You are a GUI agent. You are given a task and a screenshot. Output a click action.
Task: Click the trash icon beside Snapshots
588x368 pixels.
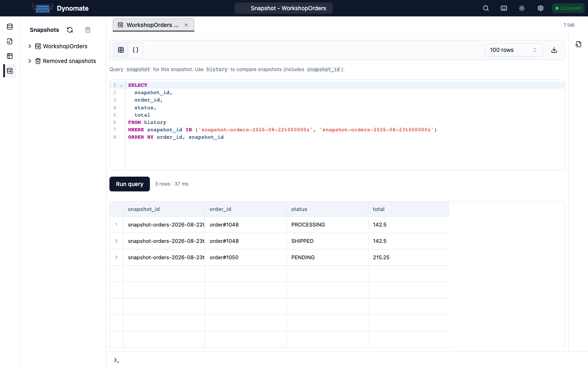pos(88,30)
